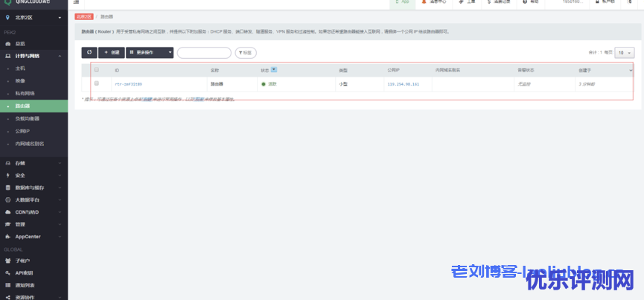Click the refresh icon button
This screenshot has height=300, width=644.
coord(89,53)
